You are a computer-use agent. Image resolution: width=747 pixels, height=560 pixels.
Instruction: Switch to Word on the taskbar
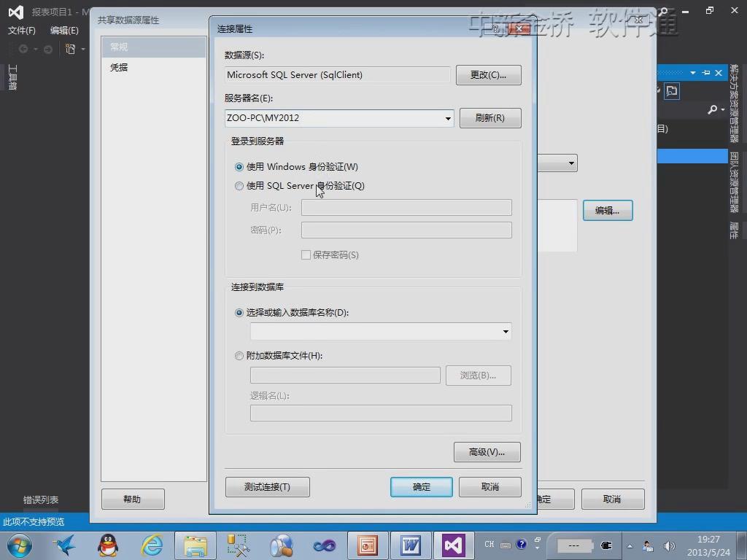pos(410,545)
